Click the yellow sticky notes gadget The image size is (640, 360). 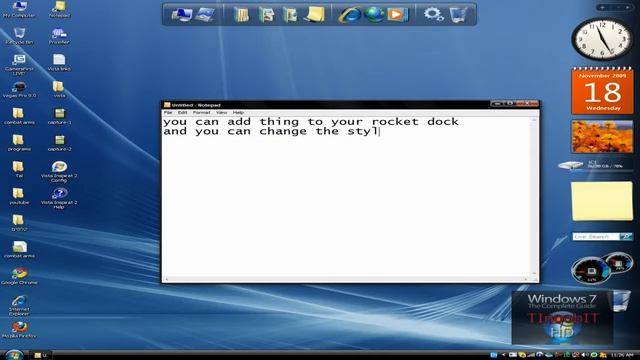point(602,201)
